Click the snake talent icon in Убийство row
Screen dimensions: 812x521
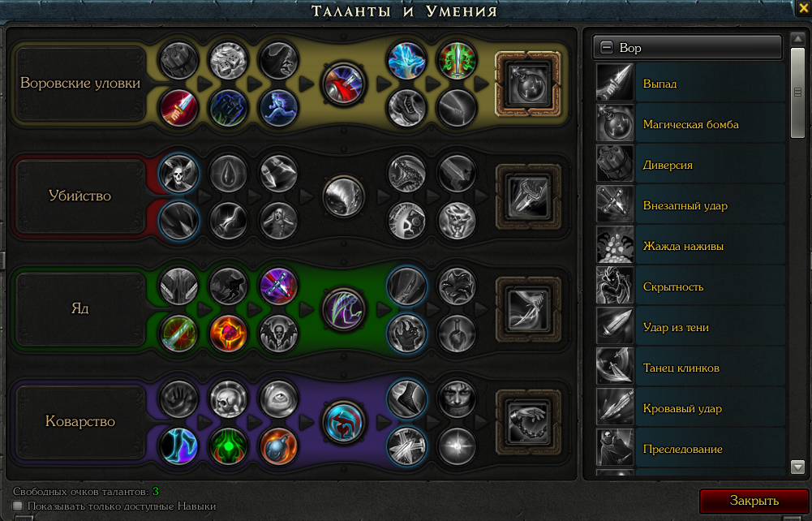(406, 174)
